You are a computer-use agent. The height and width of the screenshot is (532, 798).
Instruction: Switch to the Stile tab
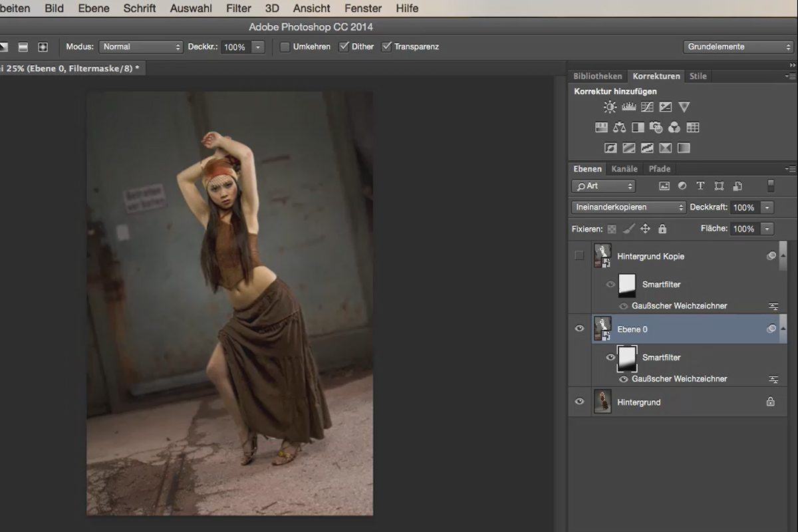tap(698, 76)
